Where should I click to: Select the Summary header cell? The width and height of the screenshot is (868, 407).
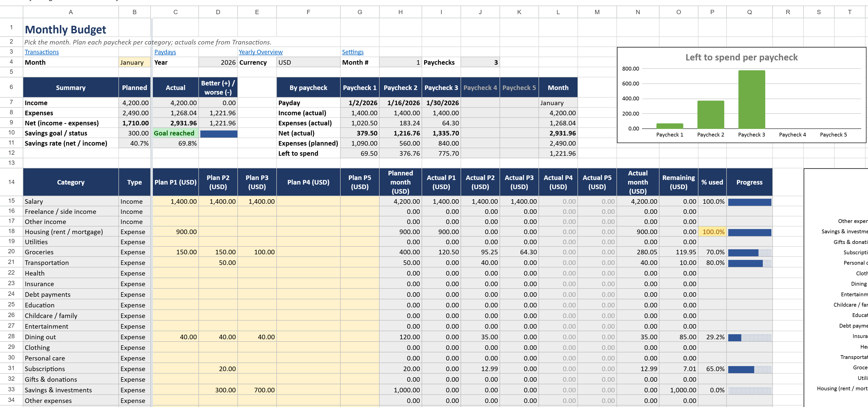(x=71, y=87)
